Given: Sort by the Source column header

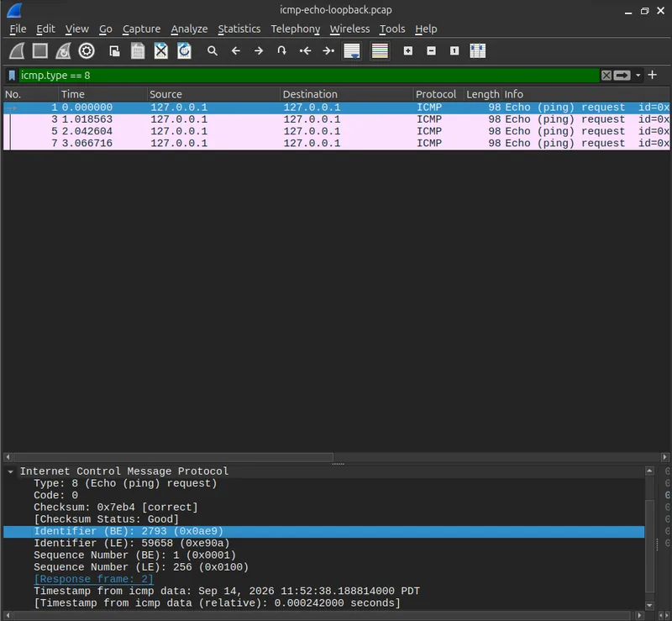Looking at the screenshot, I should point(213,94).
